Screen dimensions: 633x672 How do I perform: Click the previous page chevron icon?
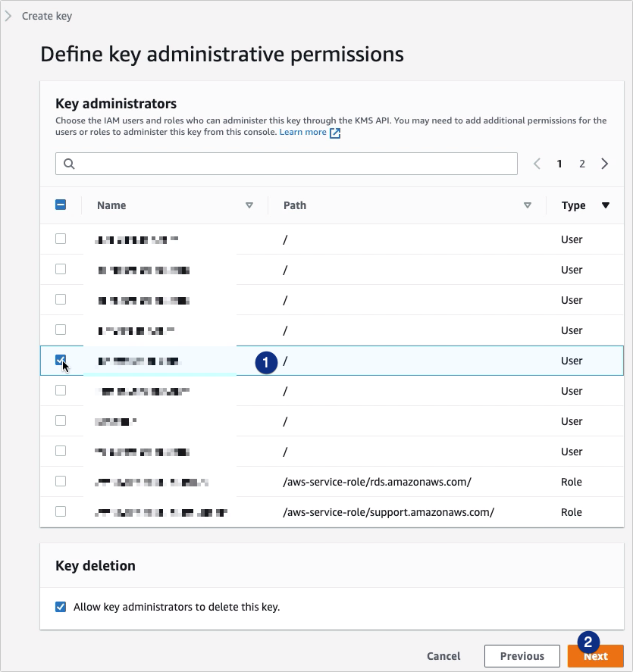537,163
